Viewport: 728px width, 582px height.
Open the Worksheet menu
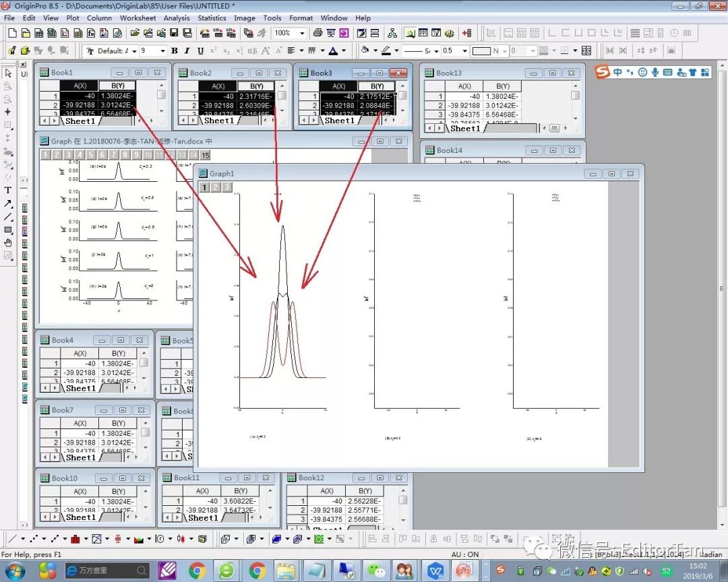pos(138,18)
